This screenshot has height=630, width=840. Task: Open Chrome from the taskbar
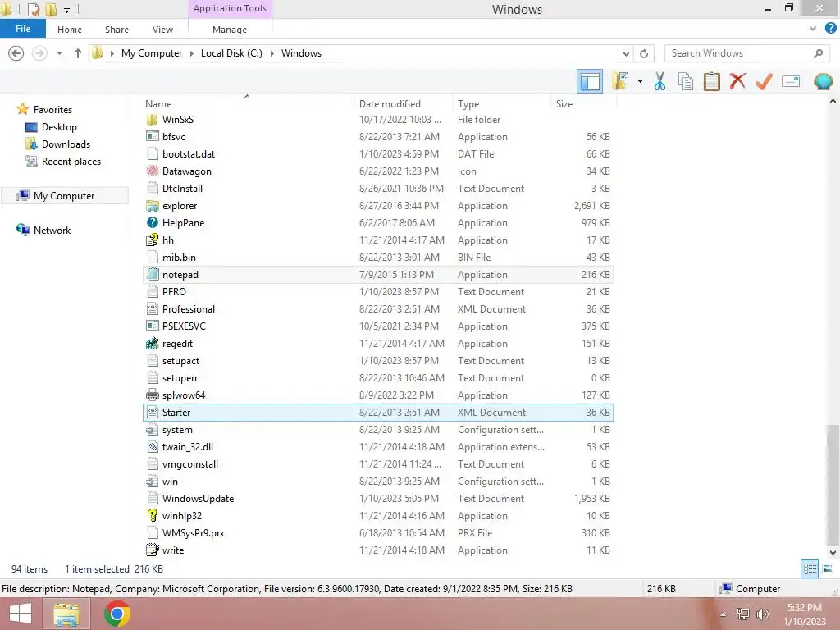tap(117, 614)
